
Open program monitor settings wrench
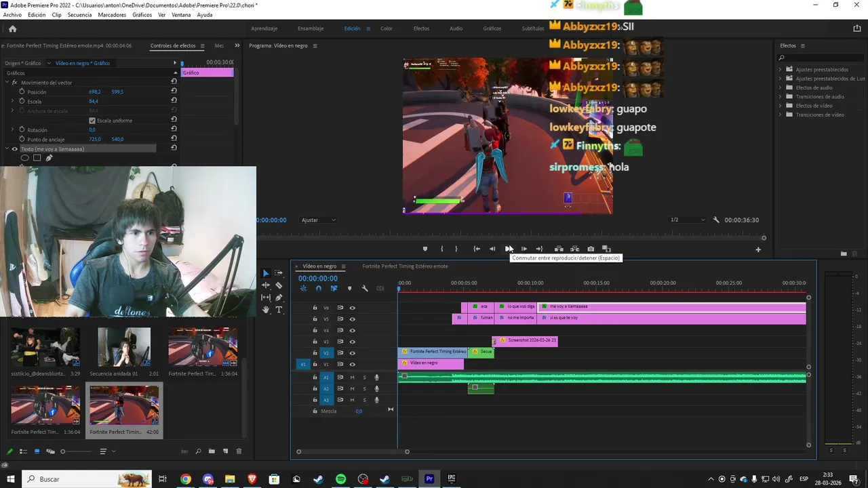click(716, 220)
